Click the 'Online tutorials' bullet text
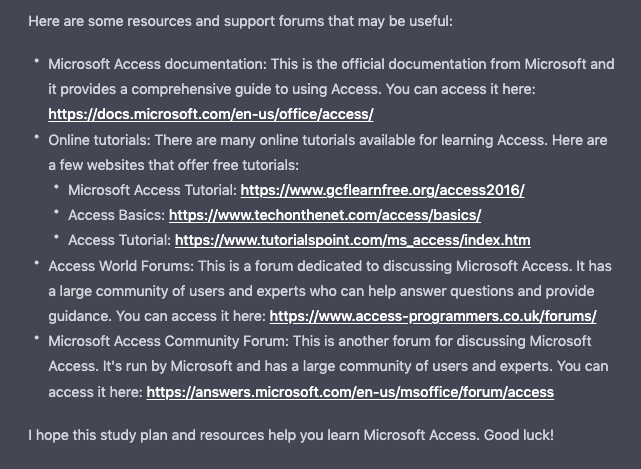 tap(99, 140)
